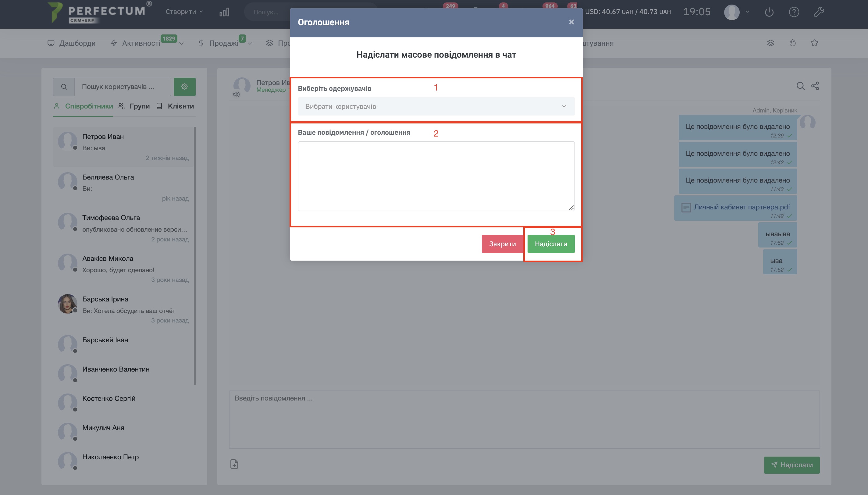Click the green chat settings gear button
This screenshot has width=868, height=495.
(185, 87)
